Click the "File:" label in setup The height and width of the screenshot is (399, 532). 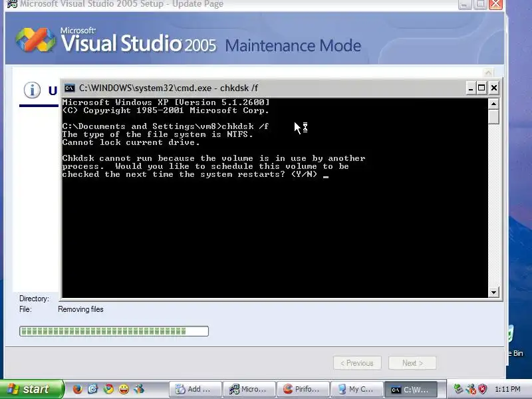point(25,309)
